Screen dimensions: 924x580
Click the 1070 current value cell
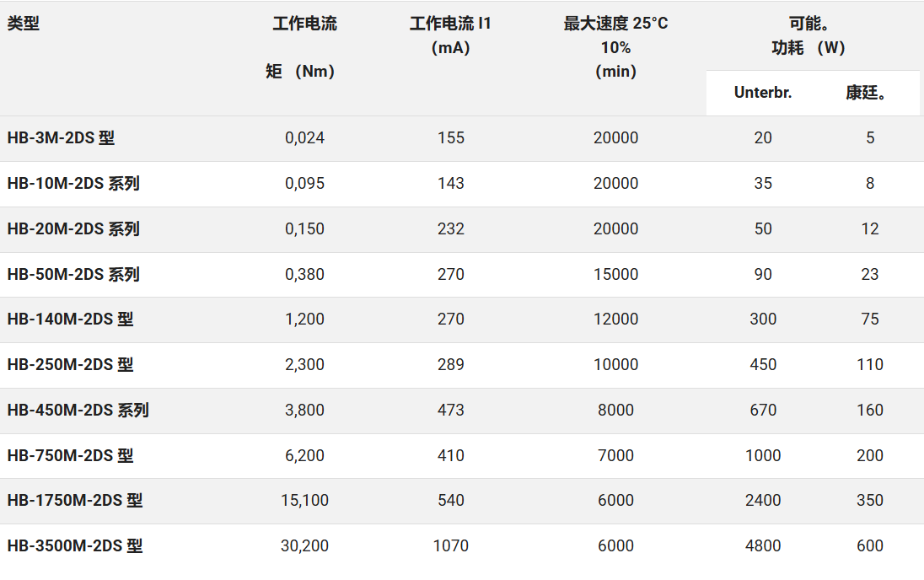(451, 546)
